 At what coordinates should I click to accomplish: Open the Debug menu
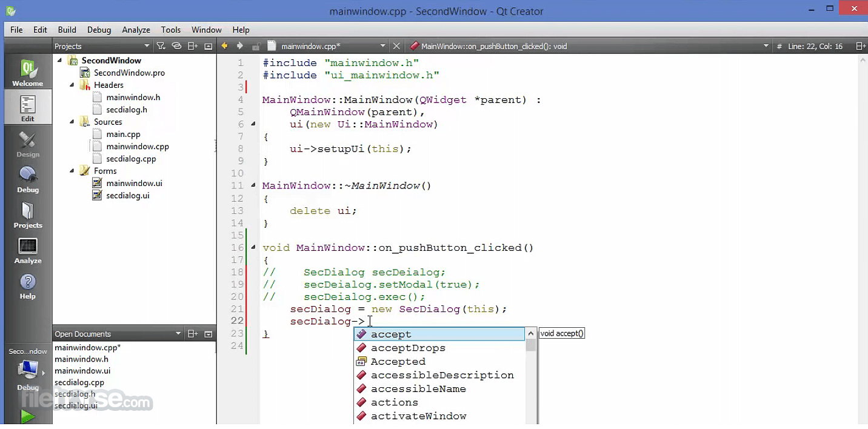(99, 30)
